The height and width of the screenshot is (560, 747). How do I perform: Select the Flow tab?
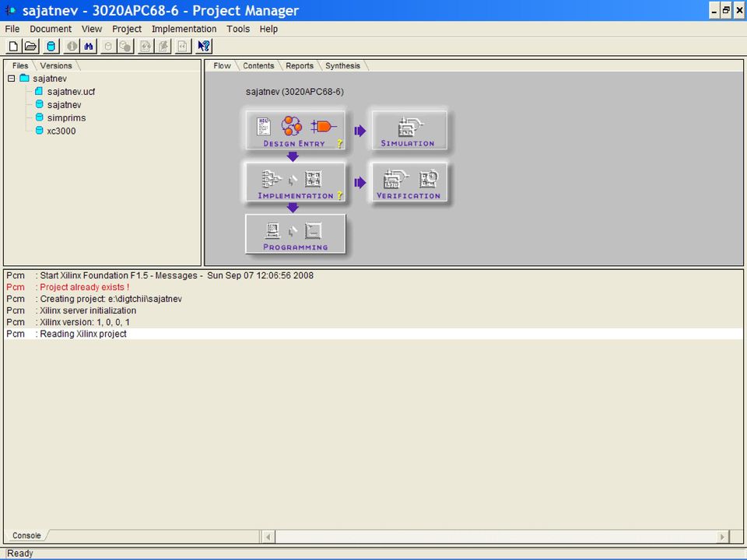[222, 65]
